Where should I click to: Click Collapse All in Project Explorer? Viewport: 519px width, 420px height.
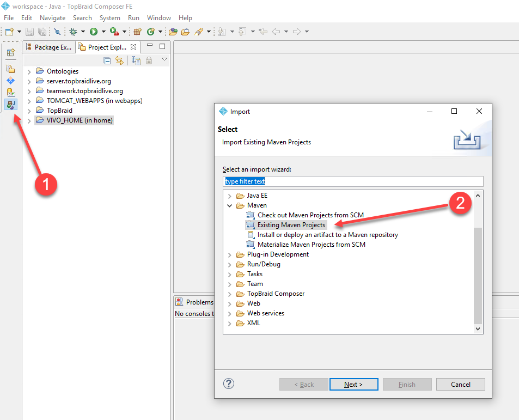click(x=107, y=60)
